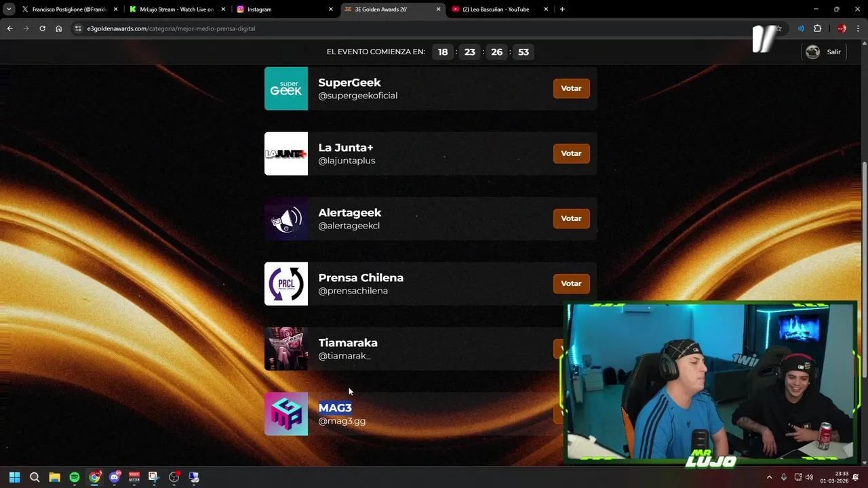Click the Prensa Chilena nominee name
868x488 pixels.
pos(361,278)
